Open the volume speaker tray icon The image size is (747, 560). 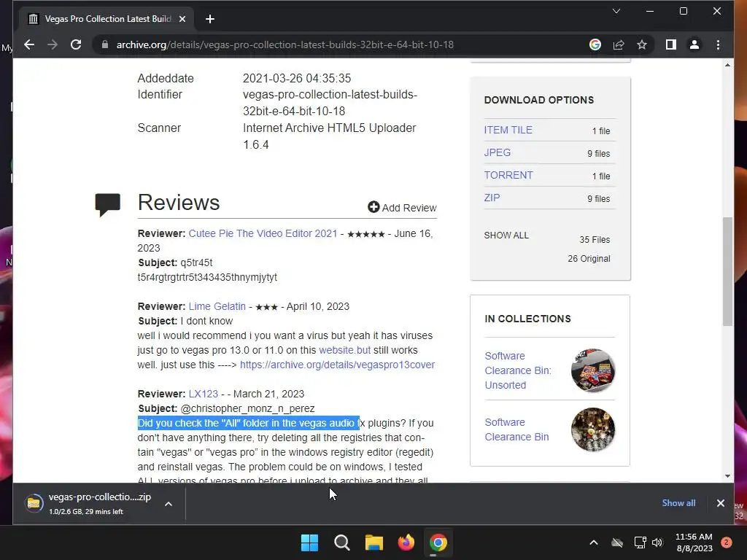pos(657,542)
